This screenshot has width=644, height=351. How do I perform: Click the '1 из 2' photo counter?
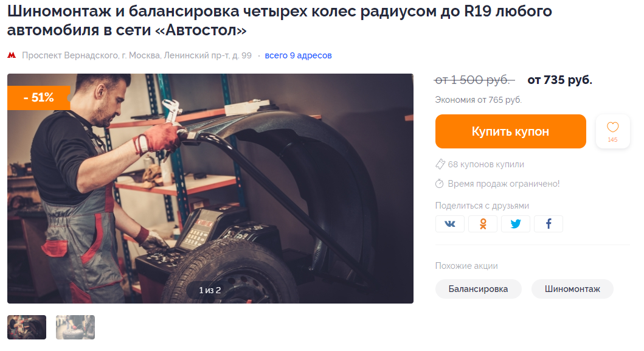pyautogui.click(x=210, y=290)
